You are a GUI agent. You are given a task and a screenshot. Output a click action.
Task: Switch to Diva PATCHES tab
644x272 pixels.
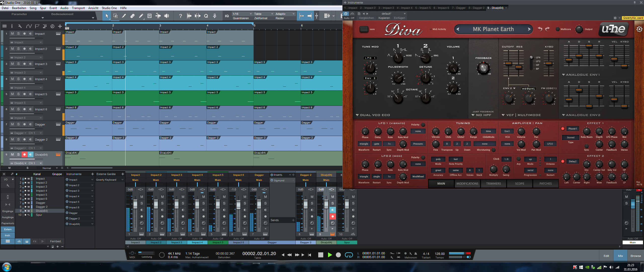coord(545,184)
